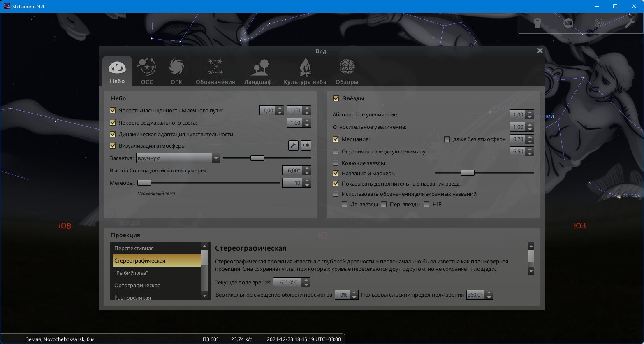This screenshot has width=644, height=344.
Task: Open the Ландшафт landscape tab
Action: point(259,71)
